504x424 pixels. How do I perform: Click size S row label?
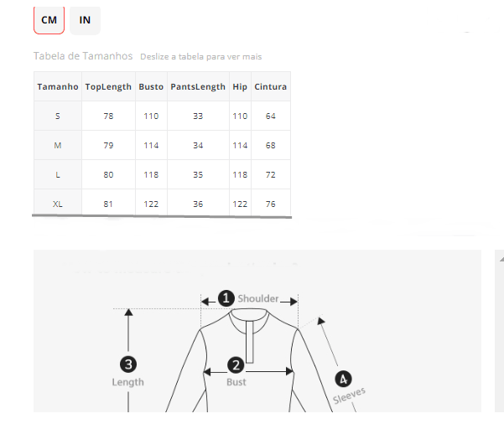click(58, 116)
